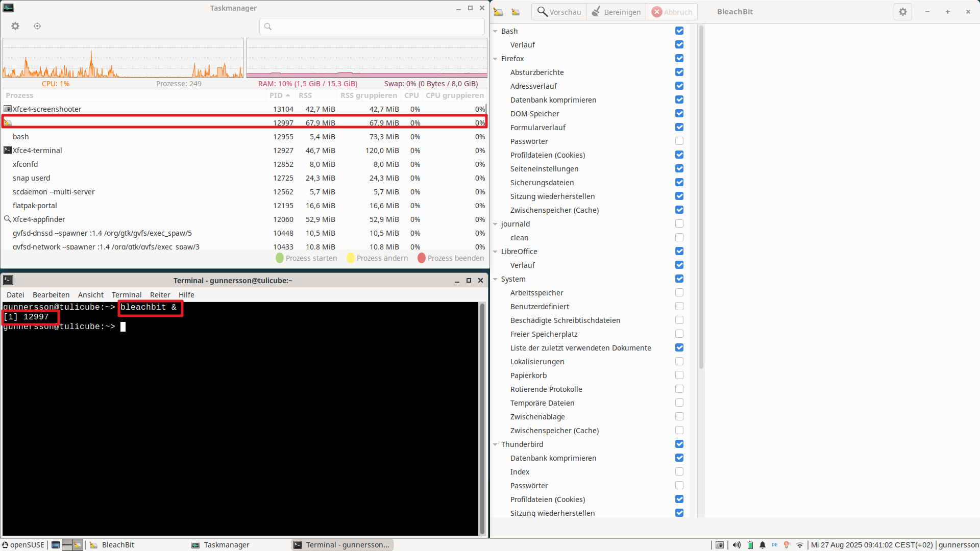Collapse the Firefox tree group
The height and width of the screenshot is (551, 980).
(495, 59)
